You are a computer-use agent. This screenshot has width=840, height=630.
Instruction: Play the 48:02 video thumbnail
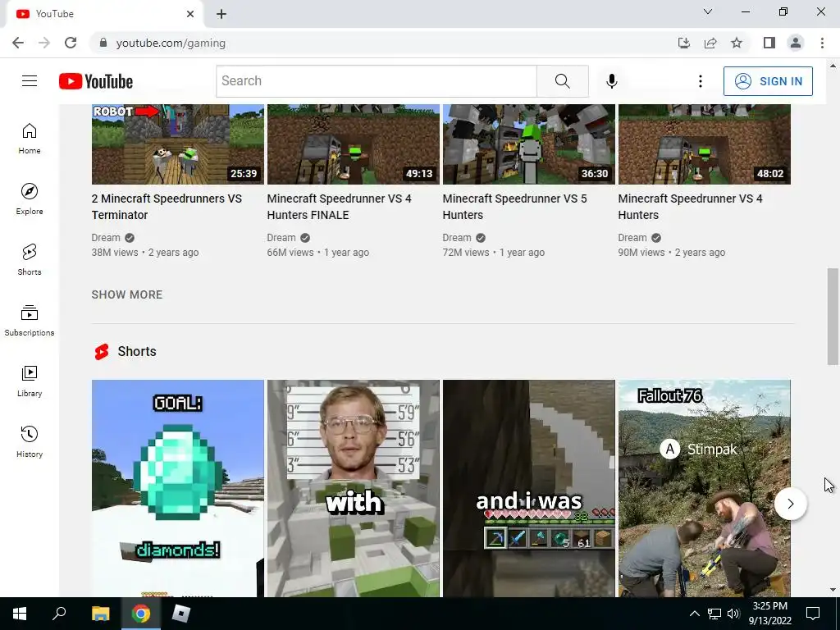[705, 144]
